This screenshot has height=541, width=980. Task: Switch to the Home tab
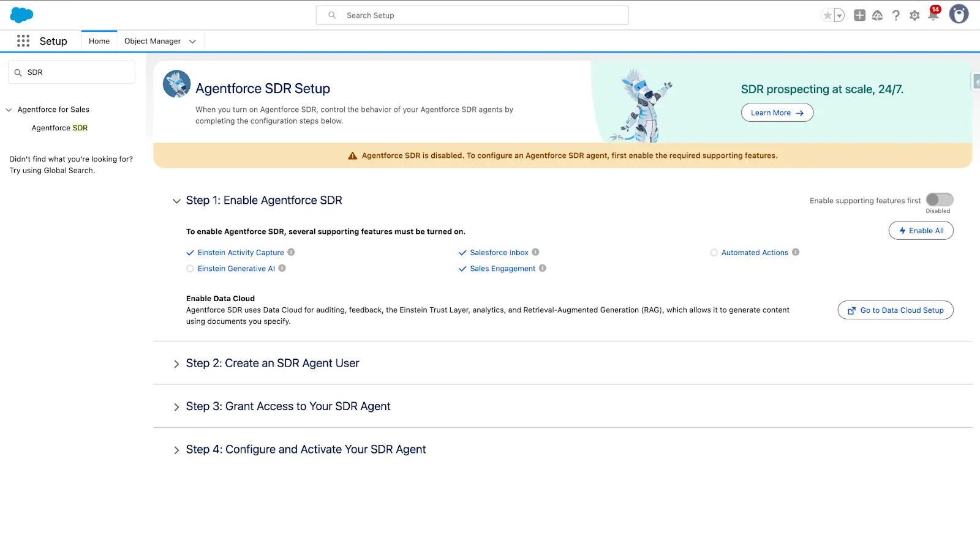(99, 41)
